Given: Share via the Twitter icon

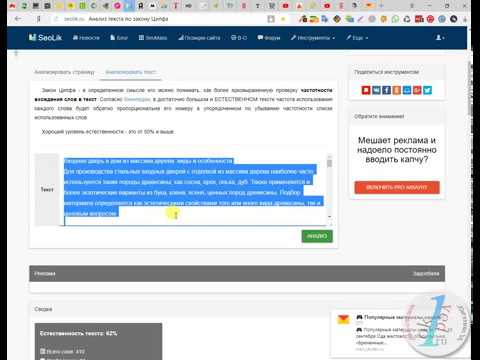Looking at the screenshot, I should (x=427, y=90).
